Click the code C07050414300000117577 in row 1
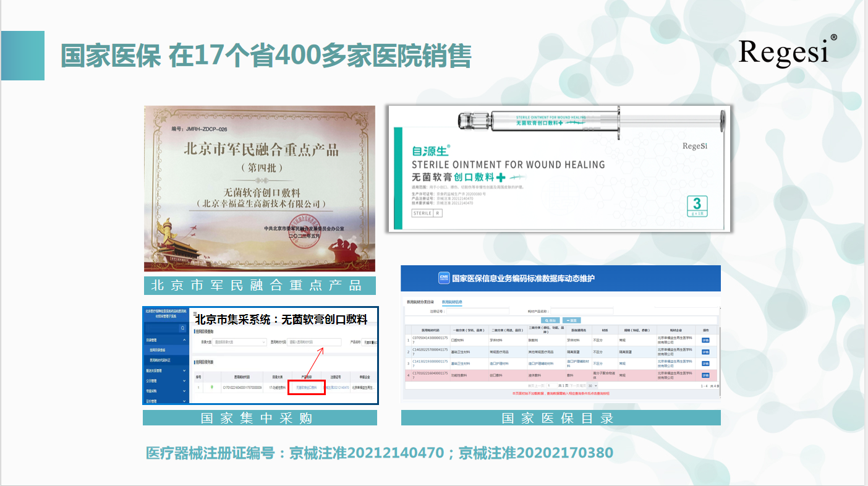The height and width of the screenshot is (486, 868). pos(429,340)
